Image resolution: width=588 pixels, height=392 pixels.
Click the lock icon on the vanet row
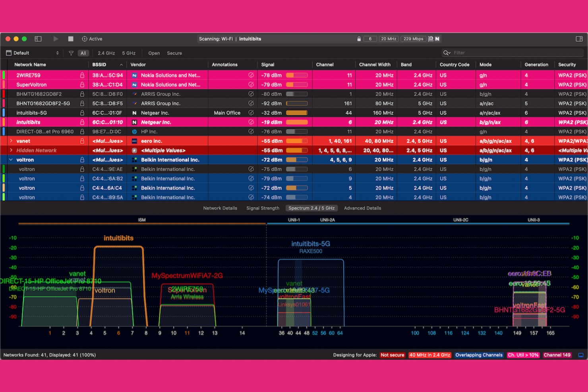[82, 141]
